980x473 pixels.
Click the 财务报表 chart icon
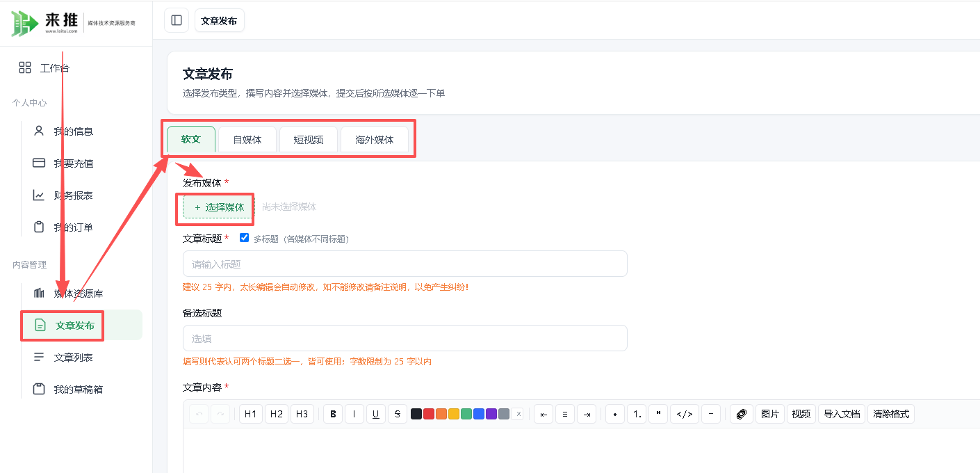click(x=39, y=195)
